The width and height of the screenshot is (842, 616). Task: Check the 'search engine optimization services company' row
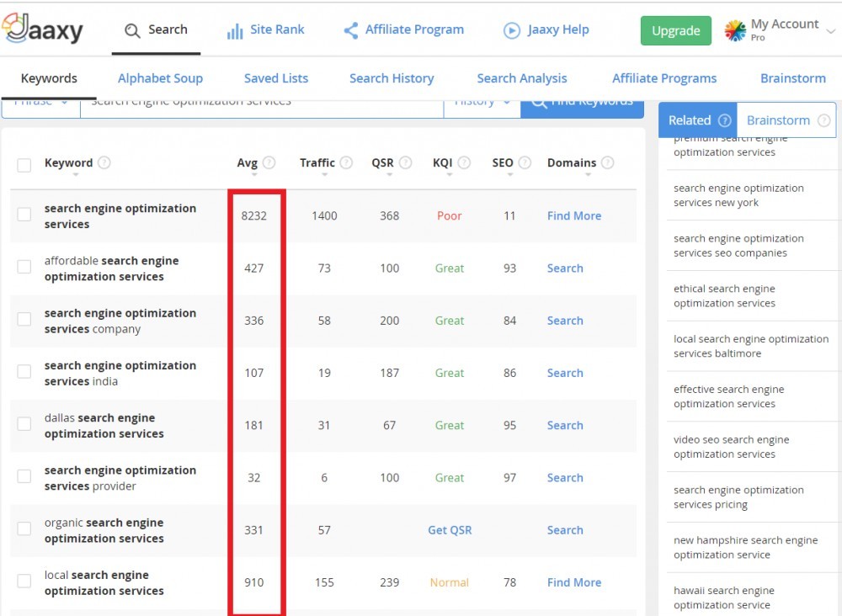coord(24,319)
